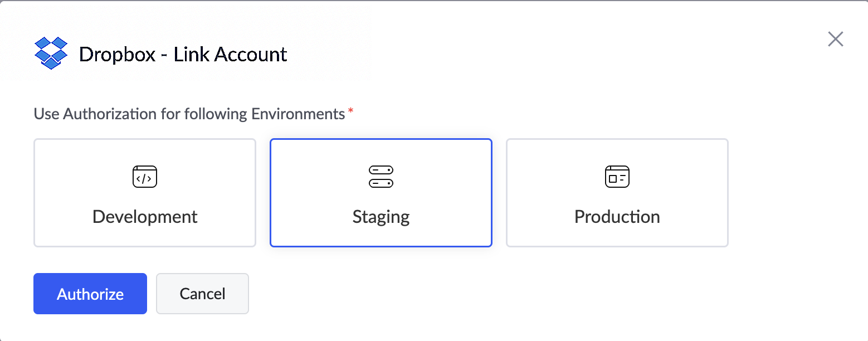Screen dimensions: 868x341
Task: Click the Staging server-rack icon
Action: tap(381, 177)
